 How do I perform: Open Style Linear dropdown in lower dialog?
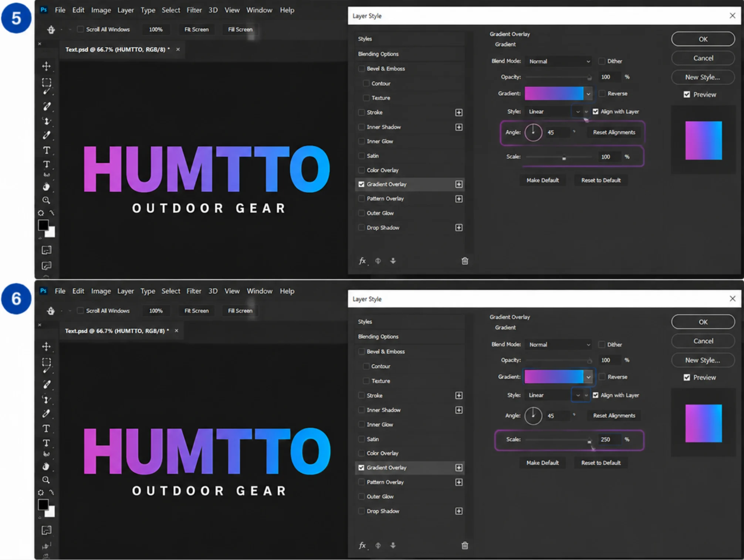point(553,395)
